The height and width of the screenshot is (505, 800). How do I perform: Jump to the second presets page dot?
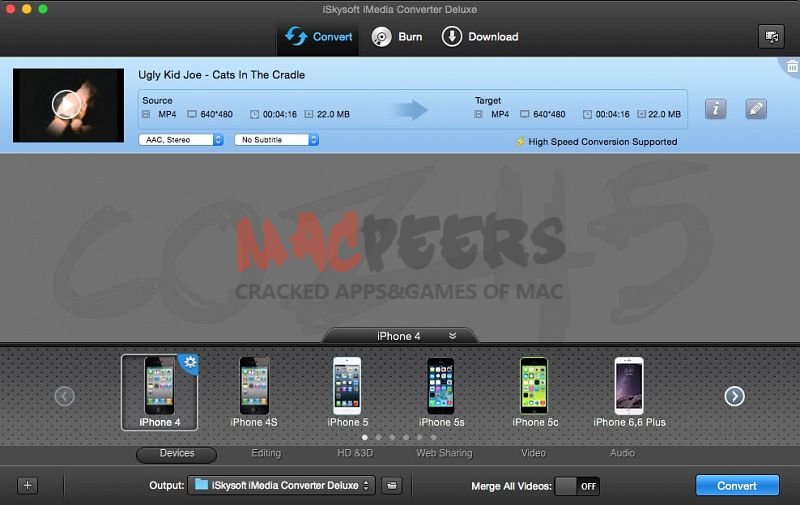tap(378, 437)
